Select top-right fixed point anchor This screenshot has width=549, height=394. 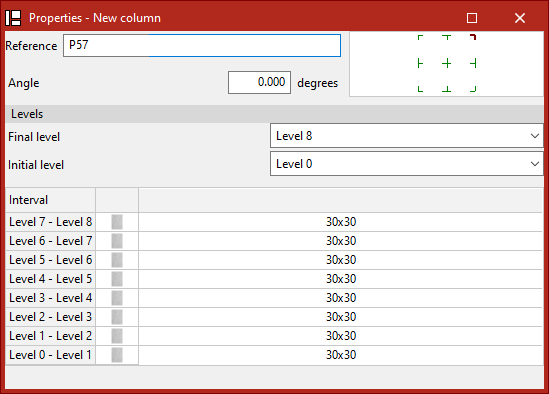click(x=473, y=37)
